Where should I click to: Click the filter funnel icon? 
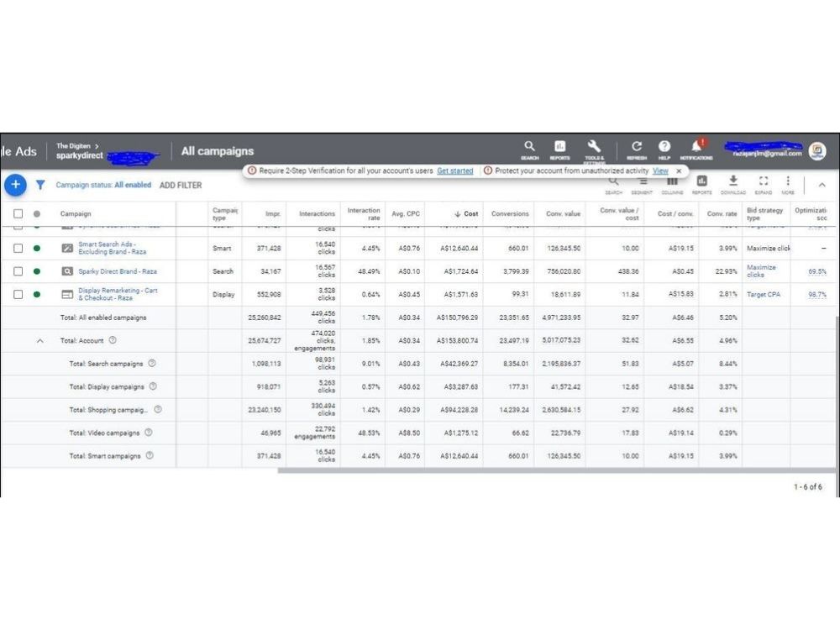coord(40,185)
